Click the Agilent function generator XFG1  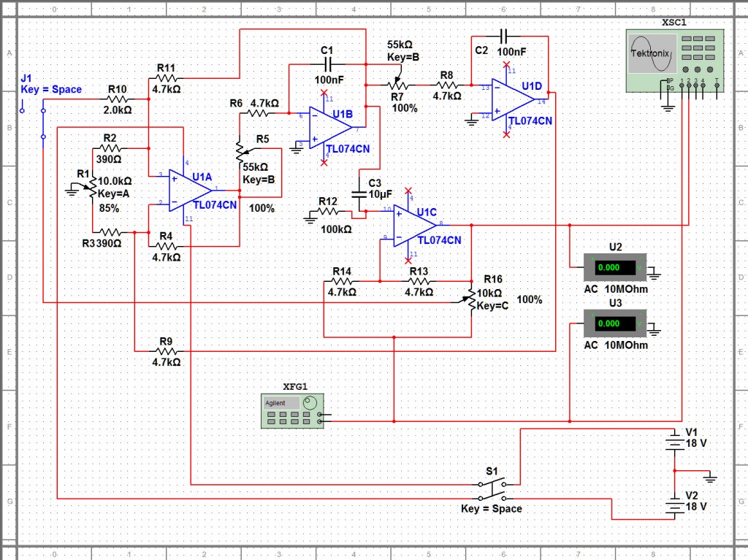click(292, 411)
